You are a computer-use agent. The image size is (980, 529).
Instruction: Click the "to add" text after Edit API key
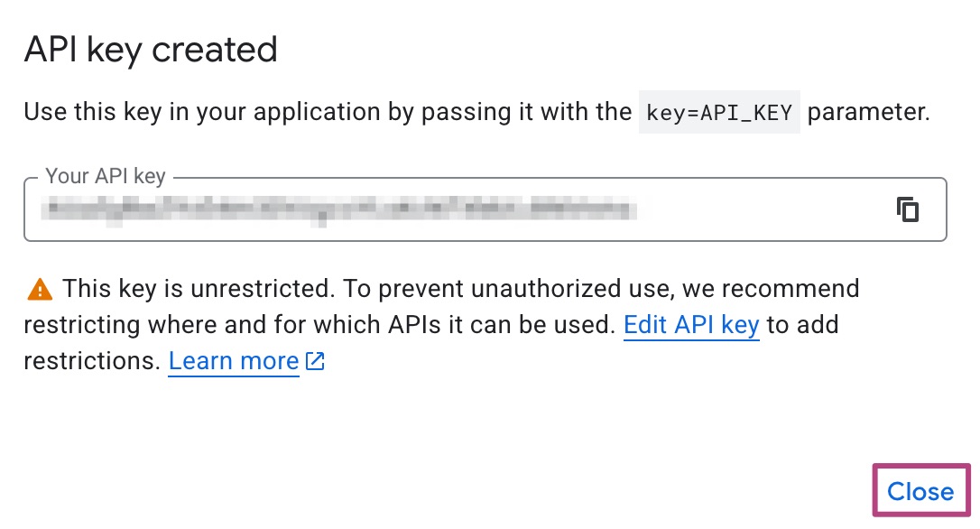click(x=802, y=325)
